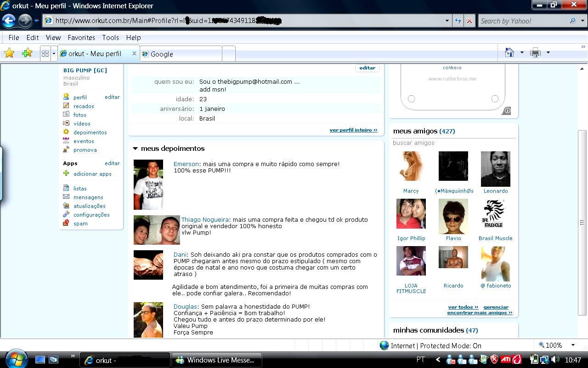588x368 pixels.
Task: Refresh the page using the refresh icon
Action: (458, 21)
